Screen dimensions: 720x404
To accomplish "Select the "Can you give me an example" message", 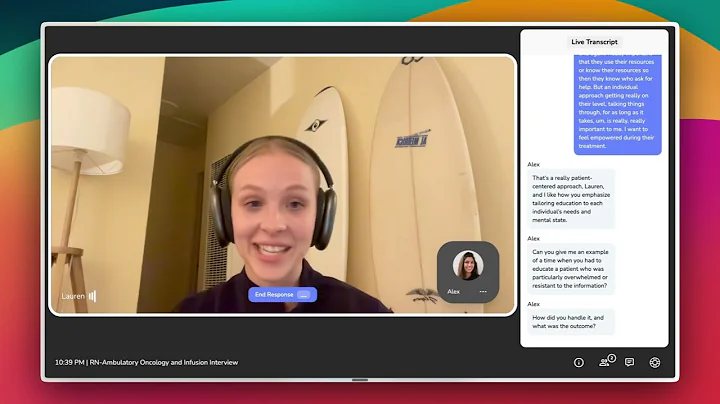I will click(x=570, y=269).
